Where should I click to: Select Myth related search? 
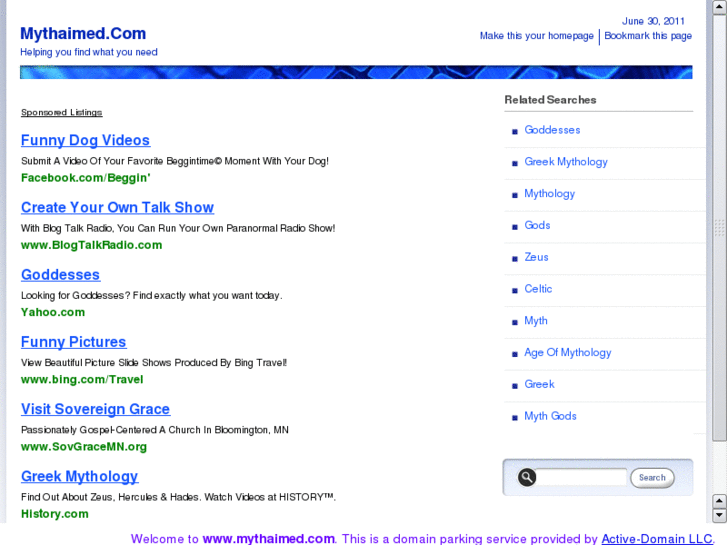536,321
